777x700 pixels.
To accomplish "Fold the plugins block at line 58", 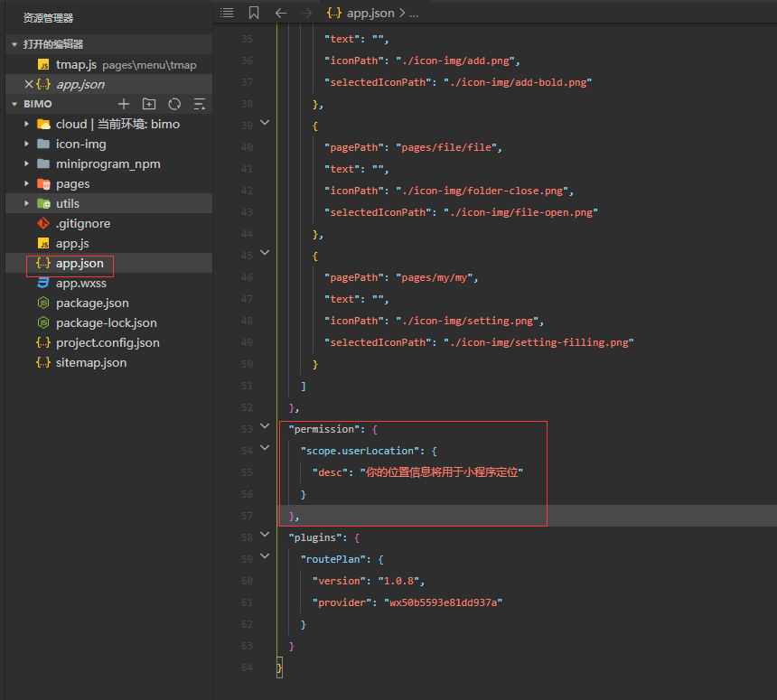I will click(265, 535).
